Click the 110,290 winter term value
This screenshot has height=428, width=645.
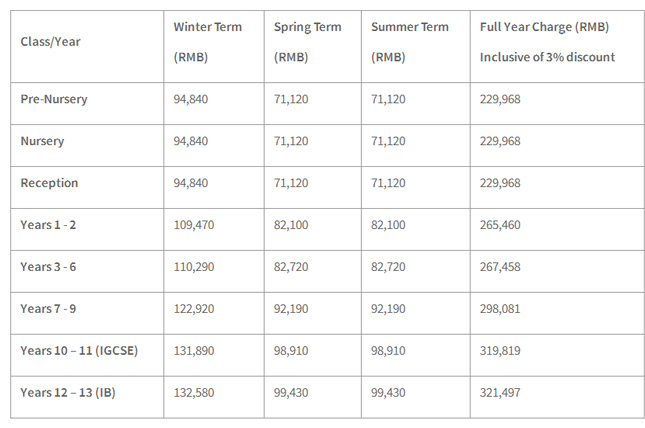pyautogui.click(x=195, y=267)
